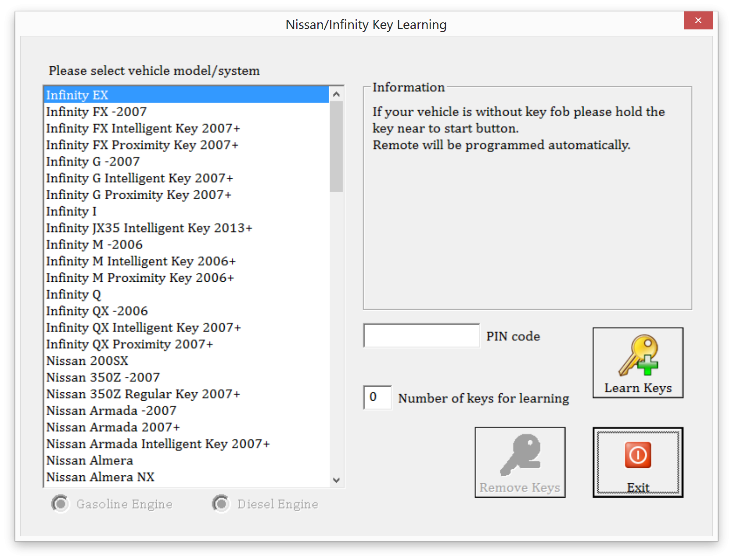Click the Number of keys for learning field
This screenshot has height=560, width=733.
point(377,398)
